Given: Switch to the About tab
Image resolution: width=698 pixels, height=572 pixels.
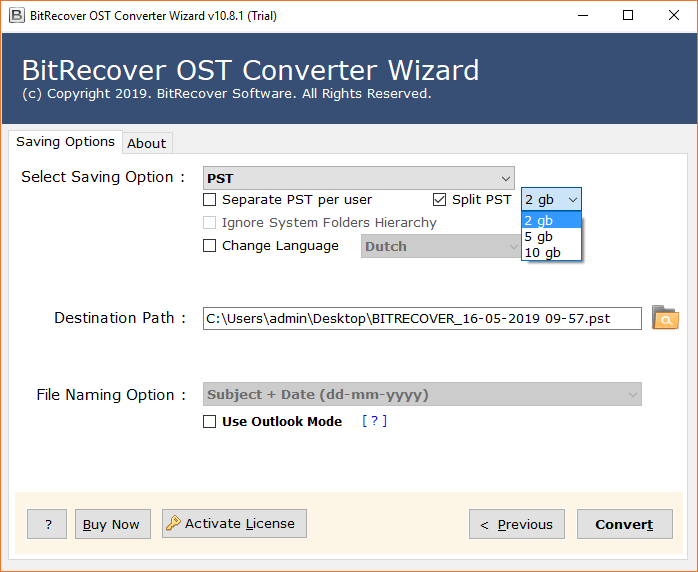Looking at the screenshot, I should pos(146,143).
